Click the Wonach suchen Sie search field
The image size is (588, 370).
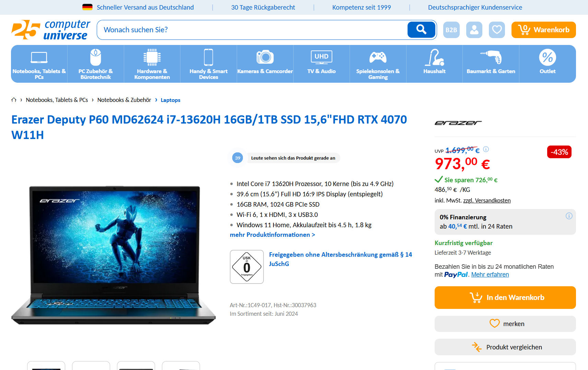(x=252, y=30)
